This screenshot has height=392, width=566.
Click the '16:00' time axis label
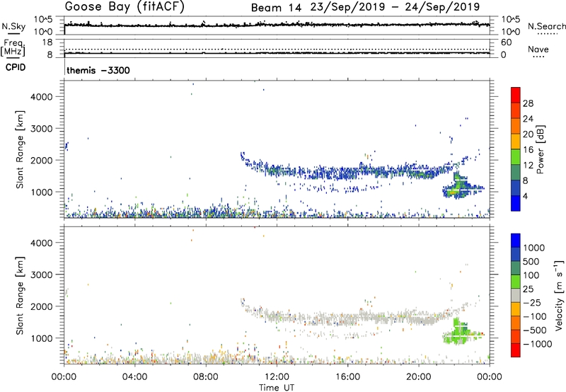[347, 377]
